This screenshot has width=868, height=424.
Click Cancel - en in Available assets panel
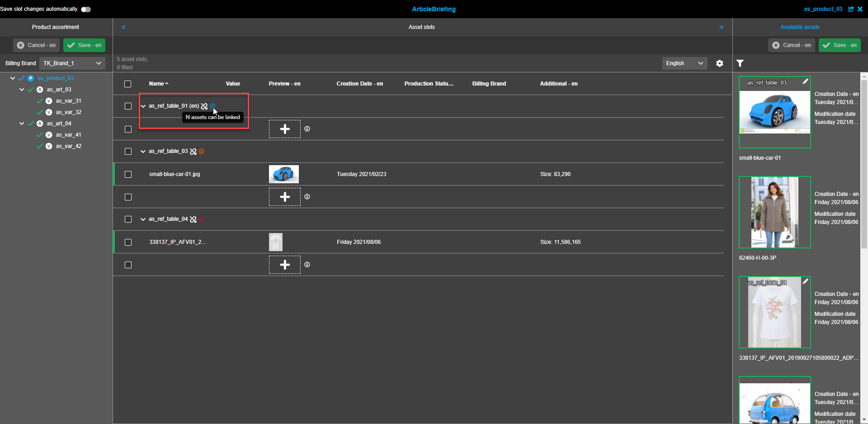[792, 45]
